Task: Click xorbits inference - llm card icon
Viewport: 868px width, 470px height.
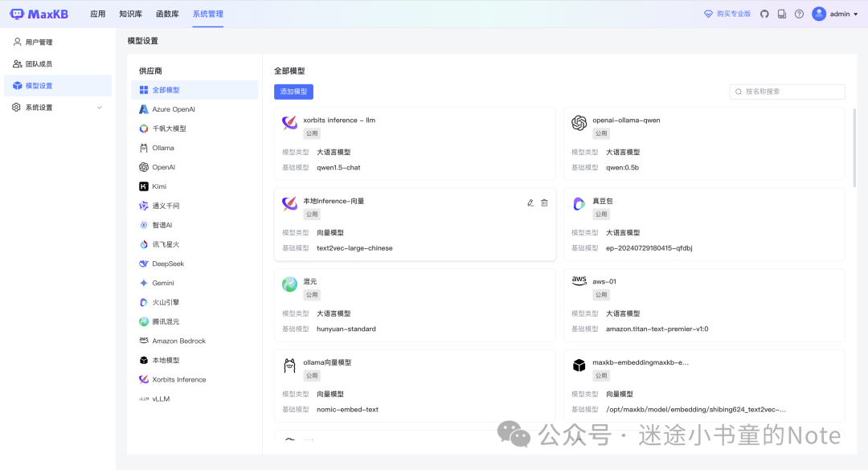Action: (x=289, y=123)
